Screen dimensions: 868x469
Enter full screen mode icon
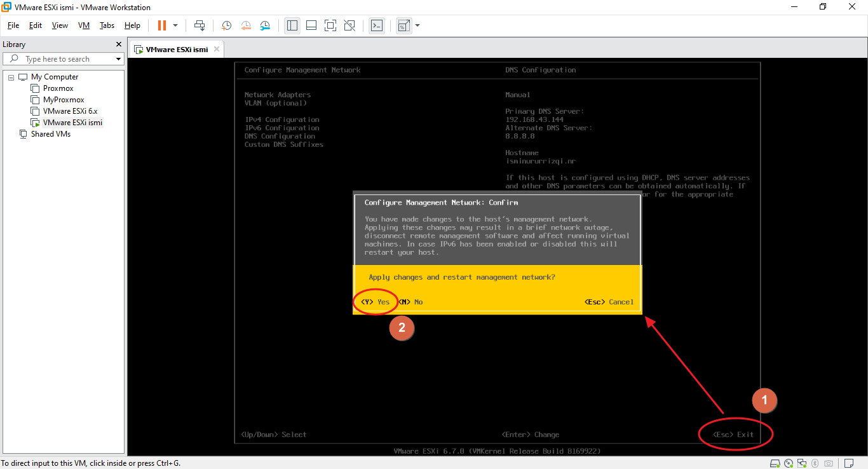(330, 25)
